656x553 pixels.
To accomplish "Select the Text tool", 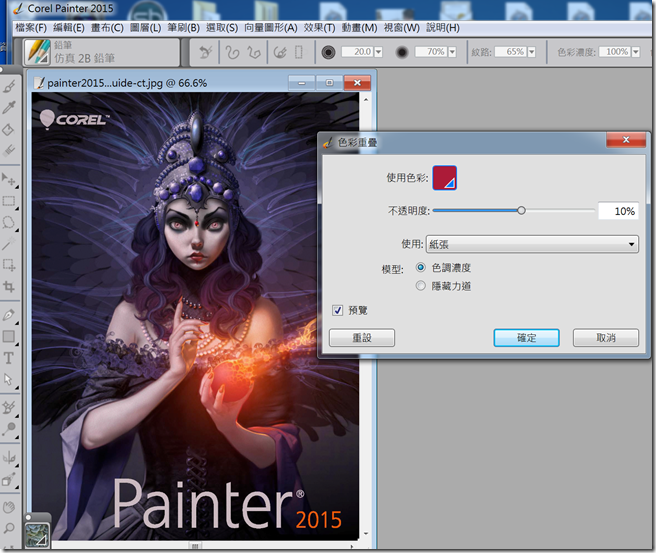I will pyautogui.click(x=9, y=358).
